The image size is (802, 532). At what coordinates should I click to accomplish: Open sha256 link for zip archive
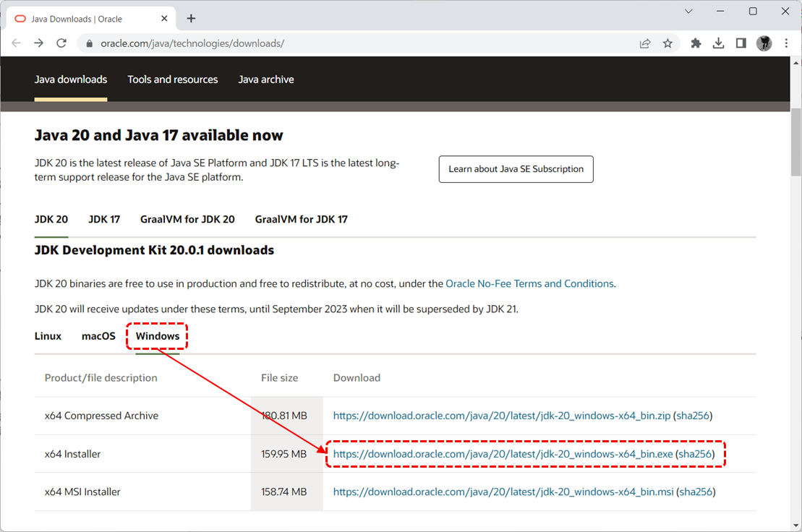point(693,416)
